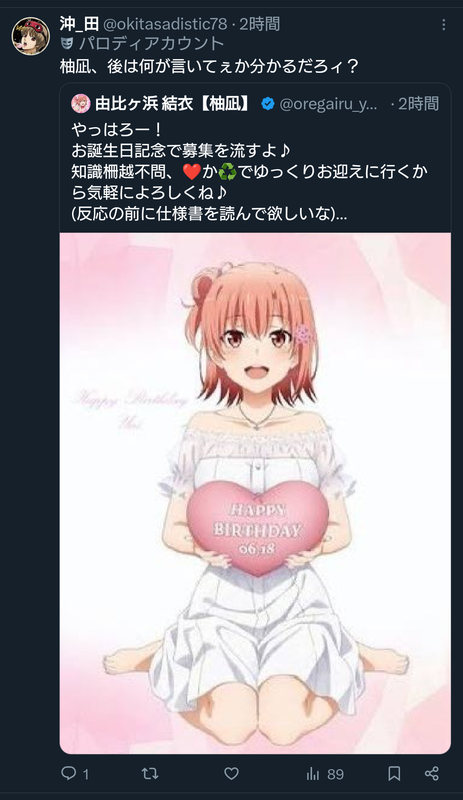
Task: Open the @okitasadistic78 handle
Action: pyautogui.click(x=165, y=23)
